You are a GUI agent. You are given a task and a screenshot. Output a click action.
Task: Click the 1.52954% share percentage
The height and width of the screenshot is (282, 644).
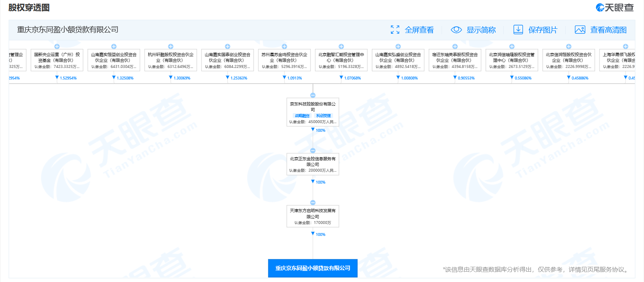(68, 78)
